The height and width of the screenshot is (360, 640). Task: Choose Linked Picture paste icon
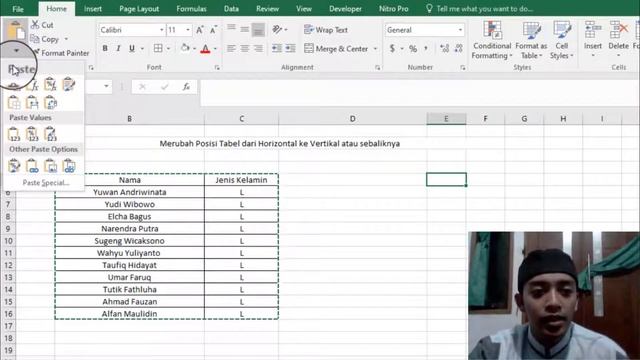point(69,166)
